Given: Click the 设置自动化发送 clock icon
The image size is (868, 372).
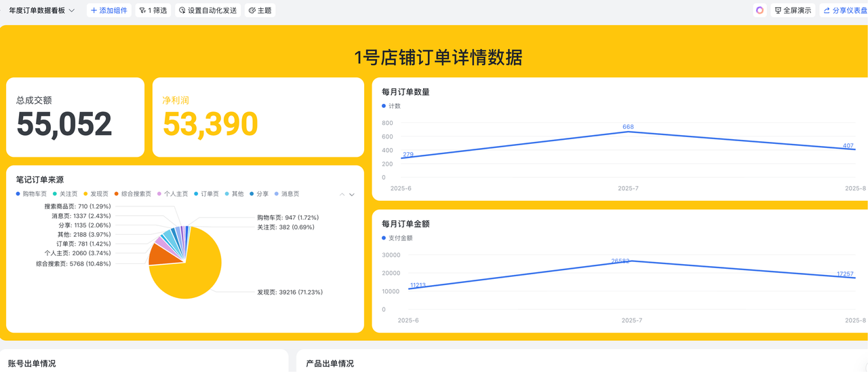Looking at the screenshot, I should 182,11.
